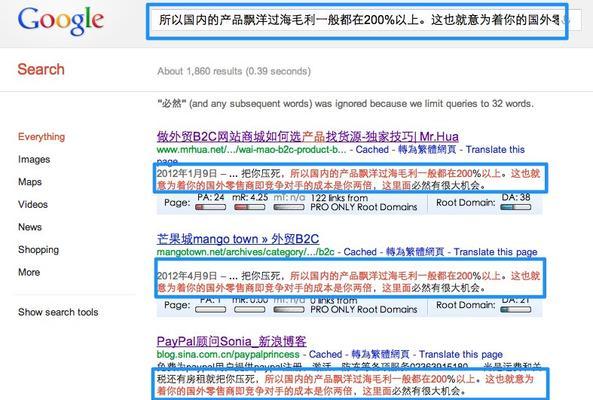
Task: Open the PayPal顾问Sonia 新浪博客 result
Action: coord(231,341)
